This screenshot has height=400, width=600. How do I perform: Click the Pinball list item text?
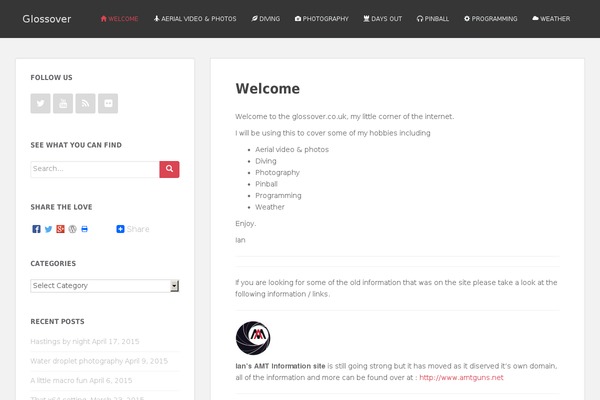click(x=266, y=184)
